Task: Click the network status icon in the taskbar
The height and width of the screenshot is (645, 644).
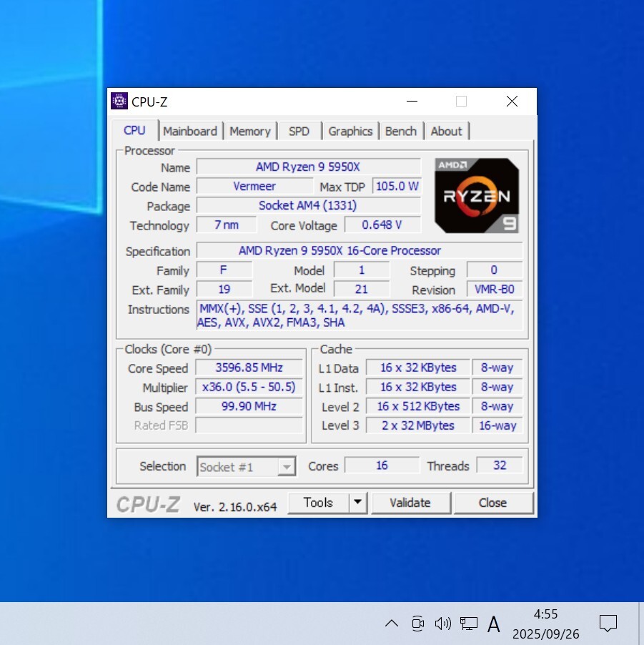Action: 469,624
